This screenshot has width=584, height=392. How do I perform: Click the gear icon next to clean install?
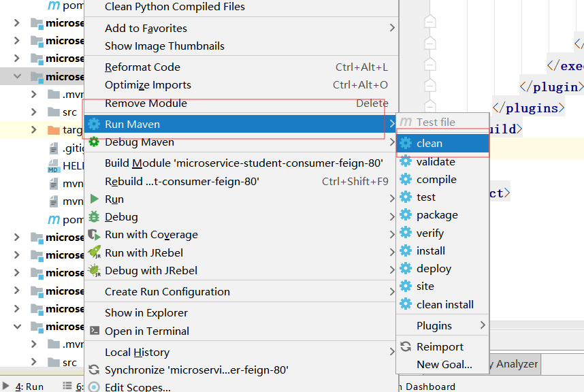pyautogui.click(x=406, y=304)
